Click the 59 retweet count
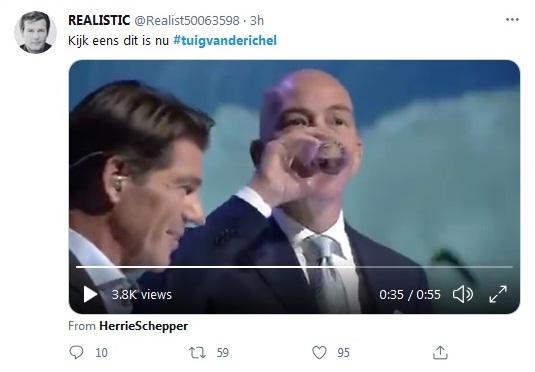 tap(222, 353)
